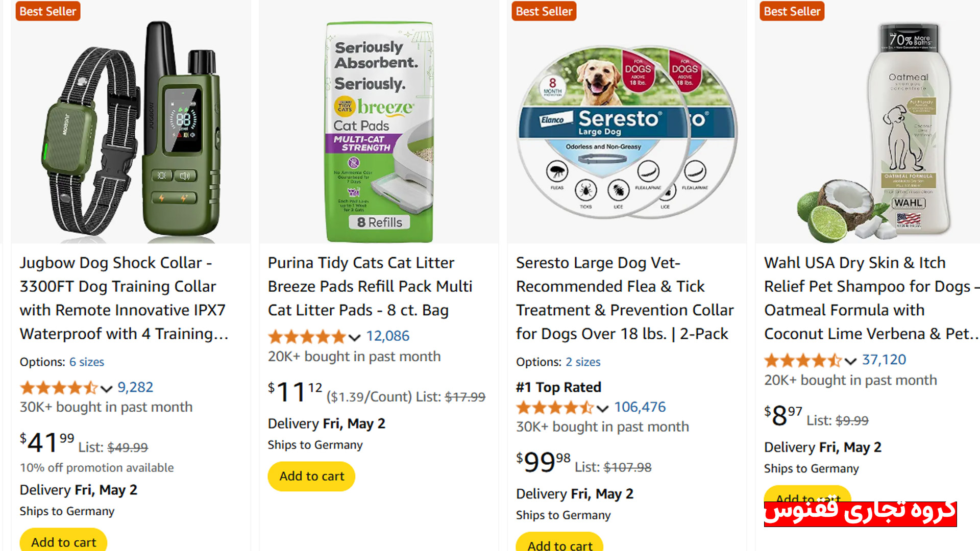Open the Seresto Large Dog collar image
980x551 pixels.
[627, 133]
